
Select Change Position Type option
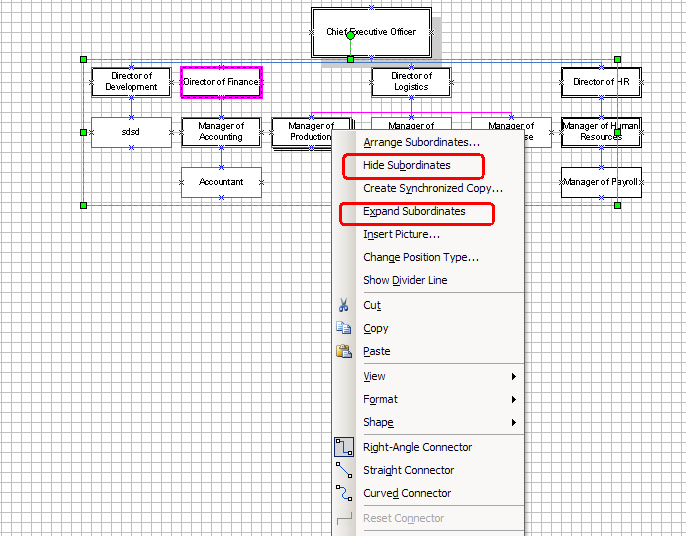tap(420, 257)
